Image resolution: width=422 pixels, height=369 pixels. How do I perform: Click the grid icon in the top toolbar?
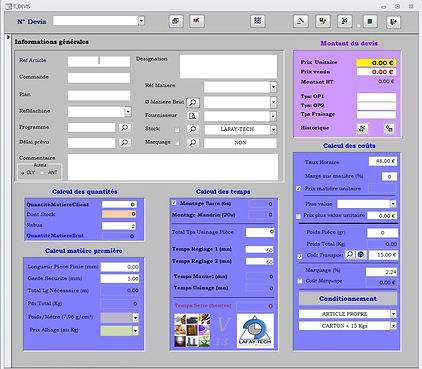(257, 21)
